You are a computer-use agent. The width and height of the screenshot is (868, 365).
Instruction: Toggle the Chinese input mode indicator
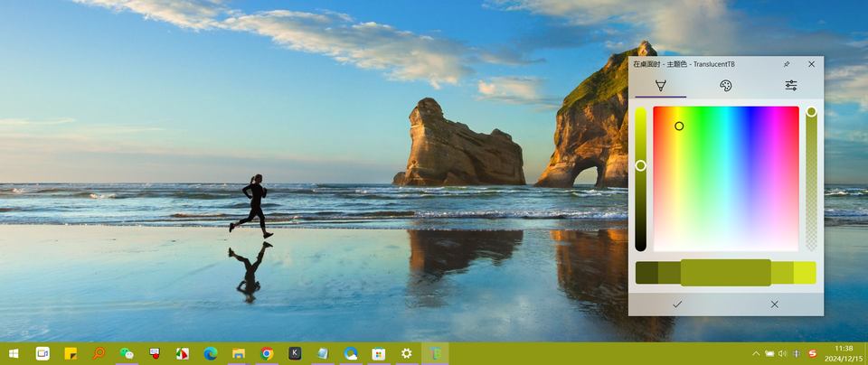pyautogui.click(x=797, y=353)
